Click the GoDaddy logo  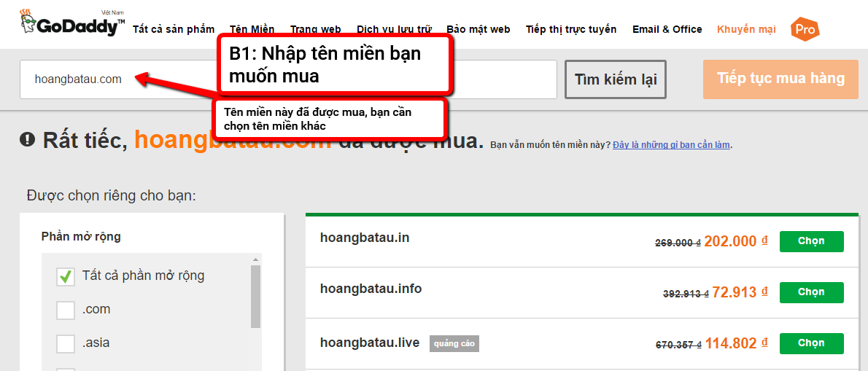71,24
